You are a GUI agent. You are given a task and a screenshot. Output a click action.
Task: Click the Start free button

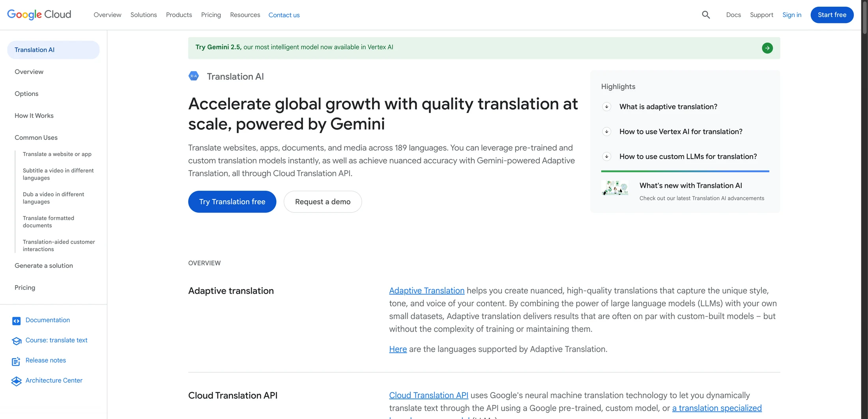point(832,15)
